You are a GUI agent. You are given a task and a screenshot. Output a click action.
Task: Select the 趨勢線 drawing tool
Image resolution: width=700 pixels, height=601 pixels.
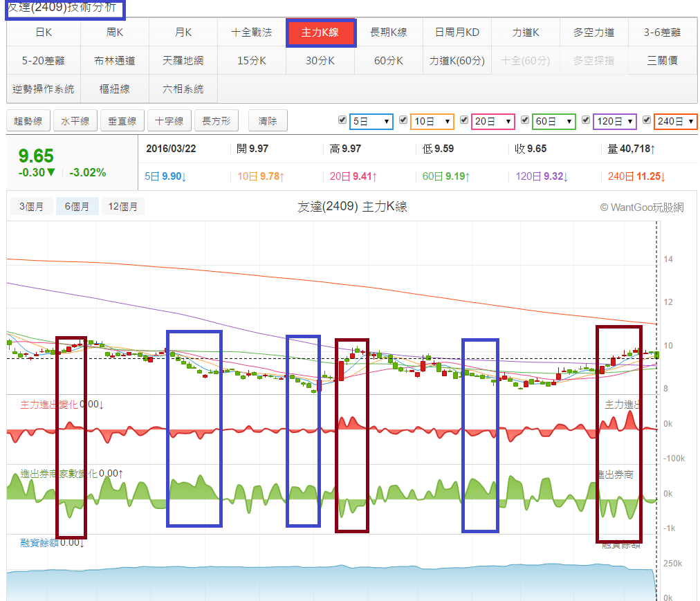[28, 121]
